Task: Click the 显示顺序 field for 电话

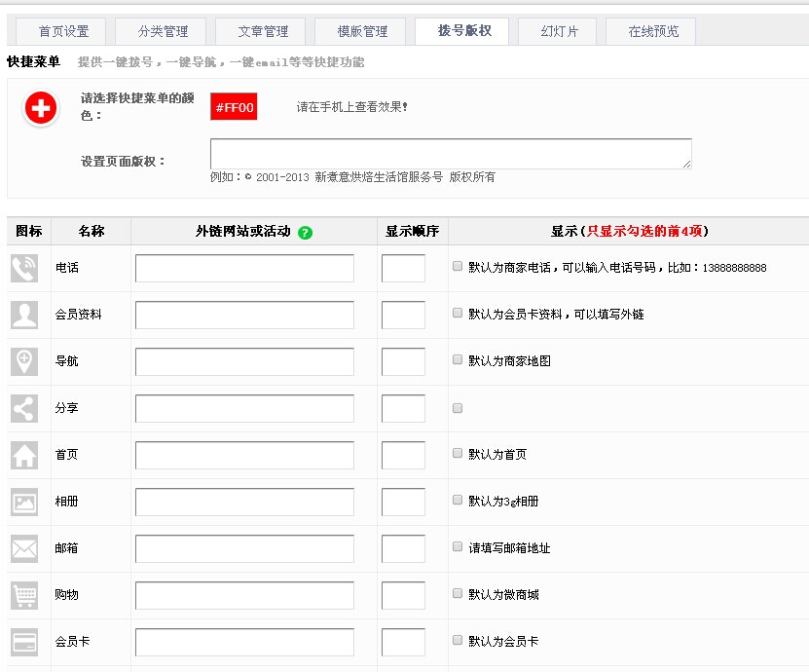Action: click(403, 268)
